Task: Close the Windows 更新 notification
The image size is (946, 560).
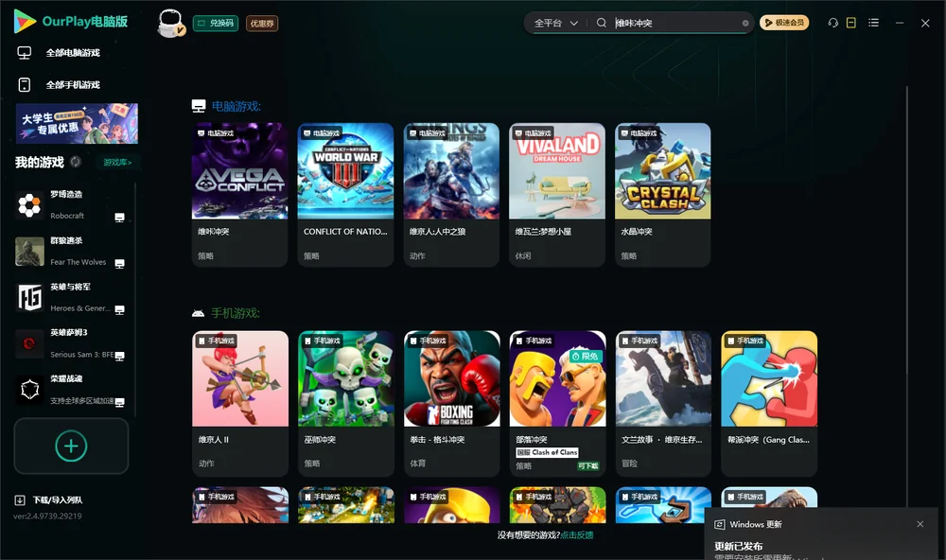Action: tap(920, 524)
